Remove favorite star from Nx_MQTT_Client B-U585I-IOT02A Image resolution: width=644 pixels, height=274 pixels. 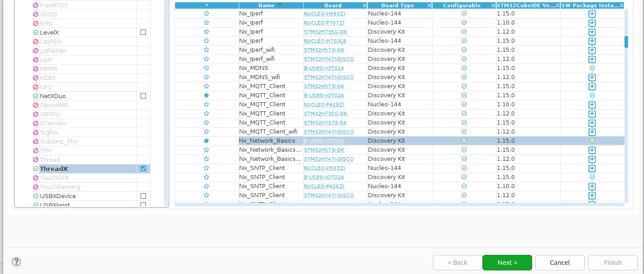click(x=206, y=95)
